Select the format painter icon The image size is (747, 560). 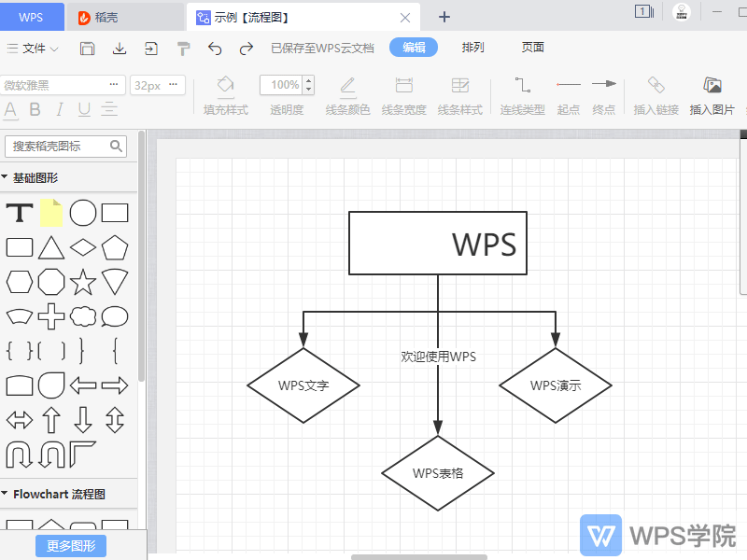(x=183, y=49)
